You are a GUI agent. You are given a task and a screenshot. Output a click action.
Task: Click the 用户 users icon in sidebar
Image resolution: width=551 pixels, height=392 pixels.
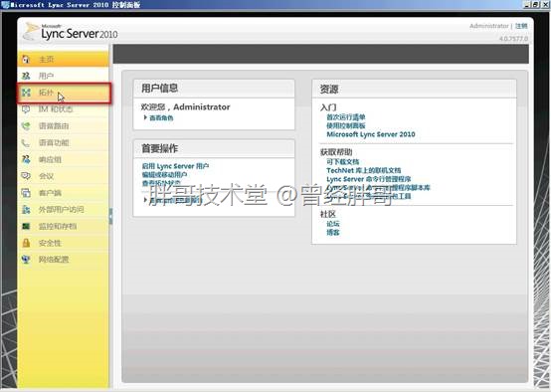[26, 76]
